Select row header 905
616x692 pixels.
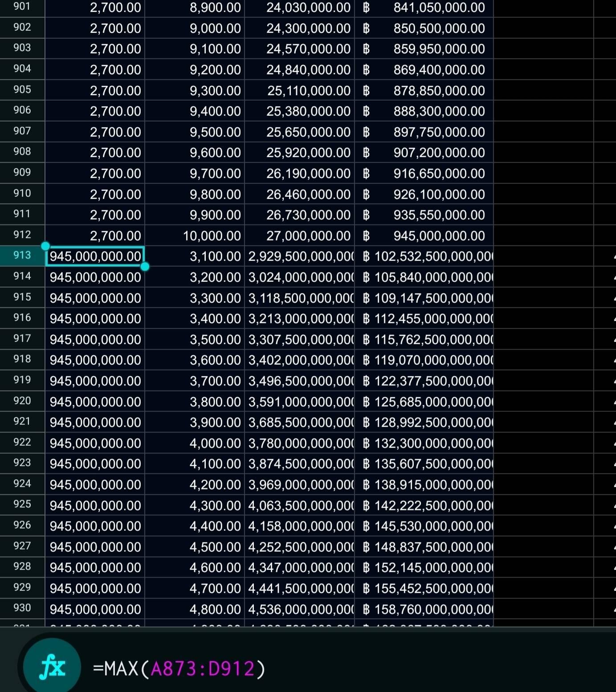pos(22,90)
